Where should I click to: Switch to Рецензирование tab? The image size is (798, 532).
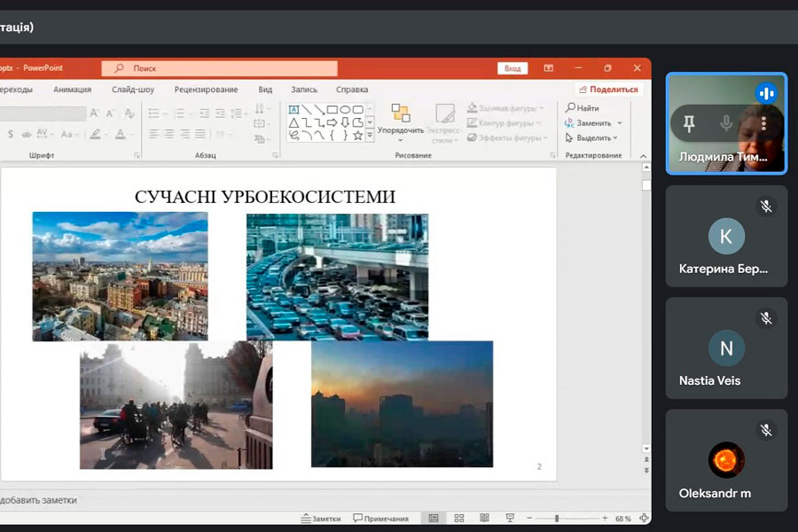pyautogui.click(x=206, y=90)
